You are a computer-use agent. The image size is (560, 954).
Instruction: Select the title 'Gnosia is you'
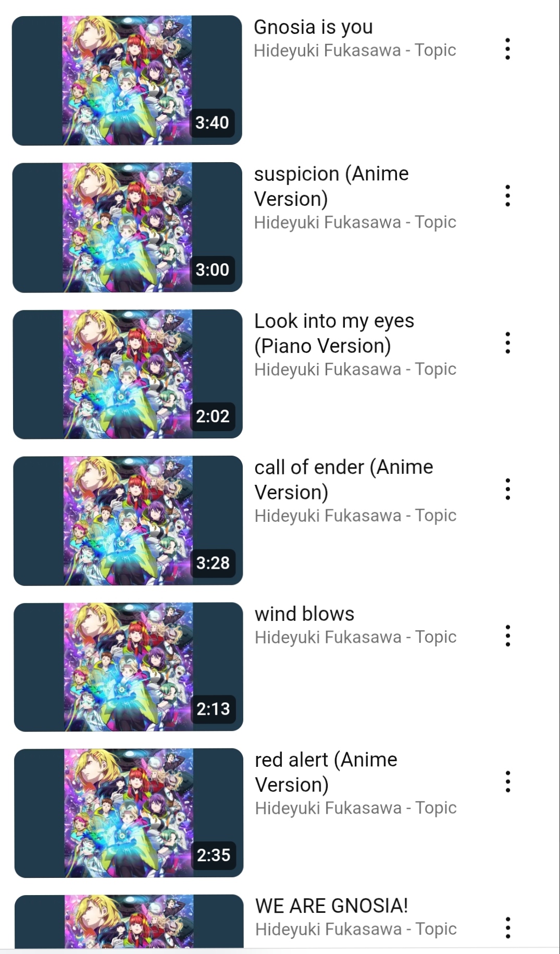pyautogui.click(x=313, y=27)
